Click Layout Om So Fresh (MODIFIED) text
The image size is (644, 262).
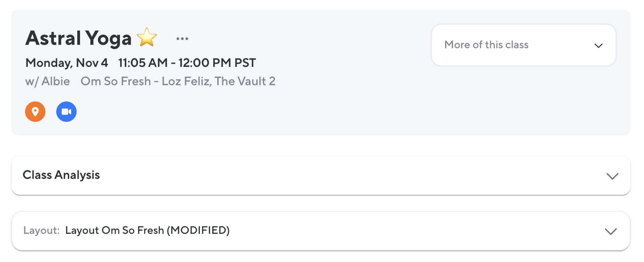click(x=147, y=230)
